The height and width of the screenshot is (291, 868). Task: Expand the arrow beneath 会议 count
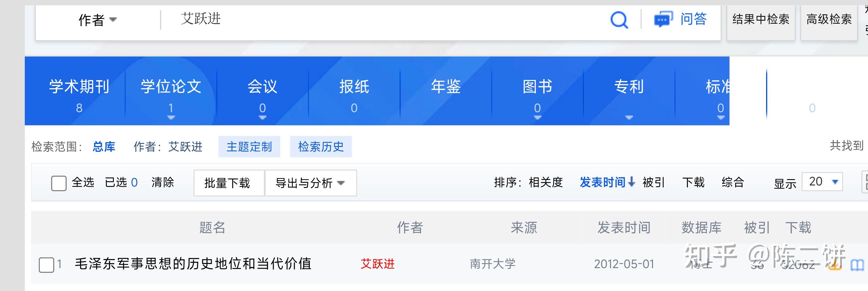(262, 117)
